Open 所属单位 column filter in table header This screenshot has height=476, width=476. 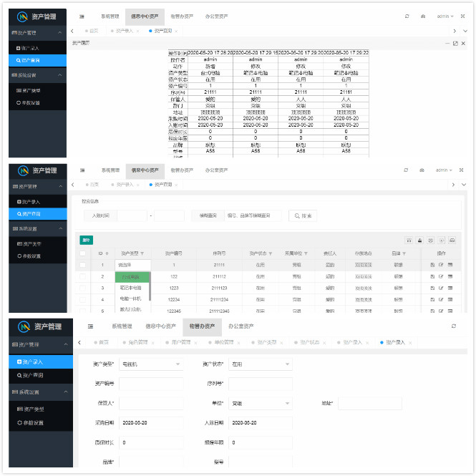point(306,253)
